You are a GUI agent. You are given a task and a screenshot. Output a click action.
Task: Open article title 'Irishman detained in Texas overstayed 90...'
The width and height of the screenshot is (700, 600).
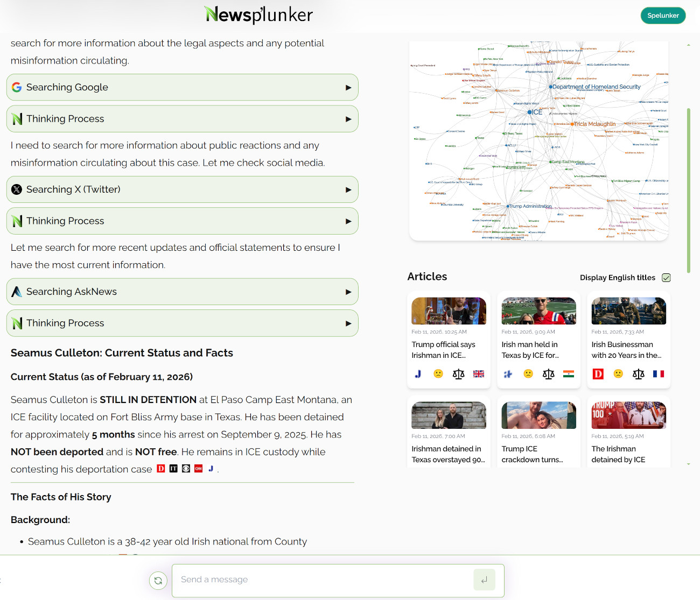pyautogui.click(x=448, y=454)
